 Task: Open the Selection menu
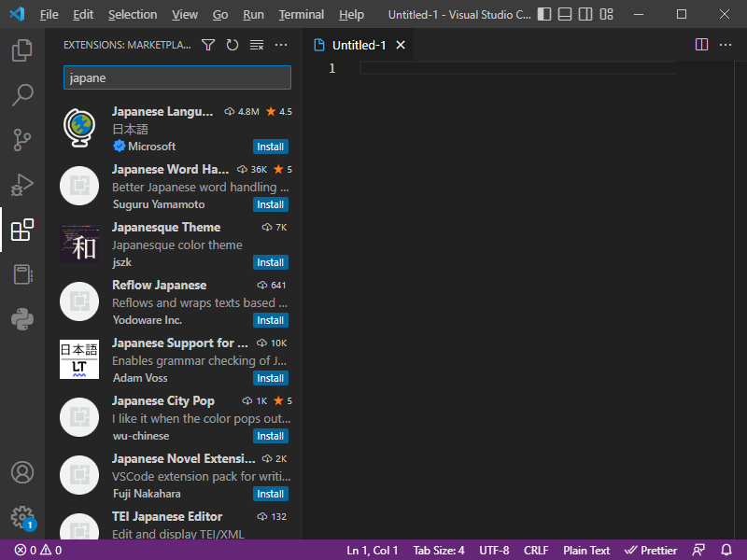pos(133,15)
